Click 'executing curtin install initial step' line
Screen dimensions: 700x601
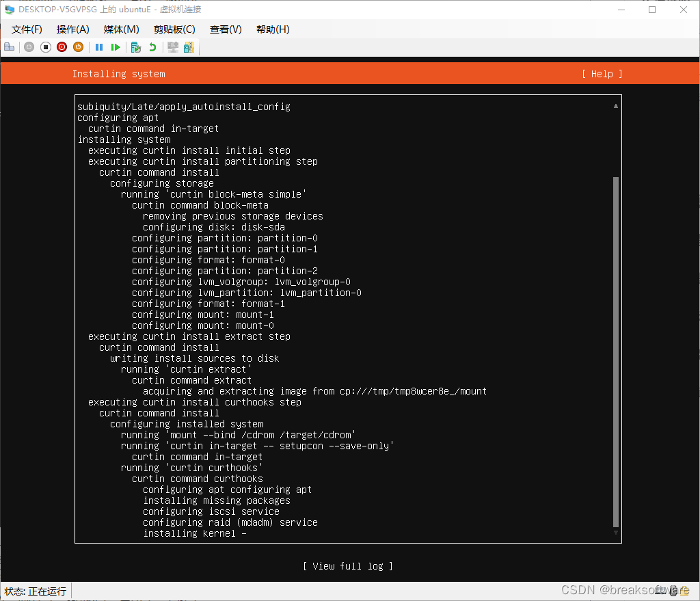189,150
